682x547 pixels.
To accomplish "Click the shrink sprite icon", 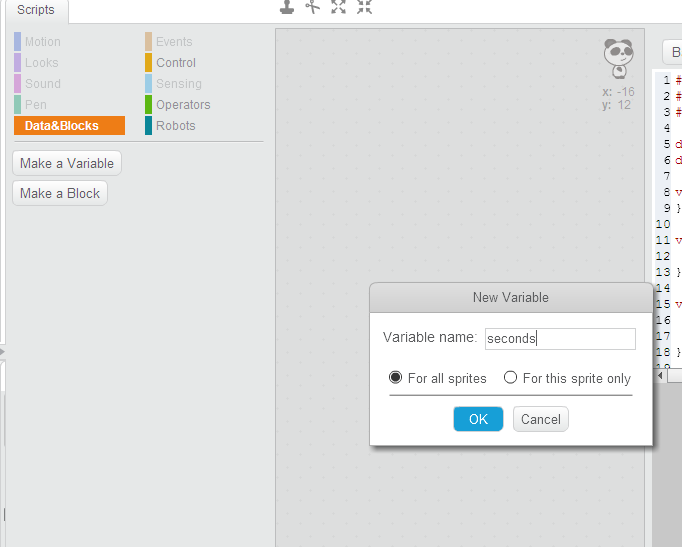I will [364, 7].
